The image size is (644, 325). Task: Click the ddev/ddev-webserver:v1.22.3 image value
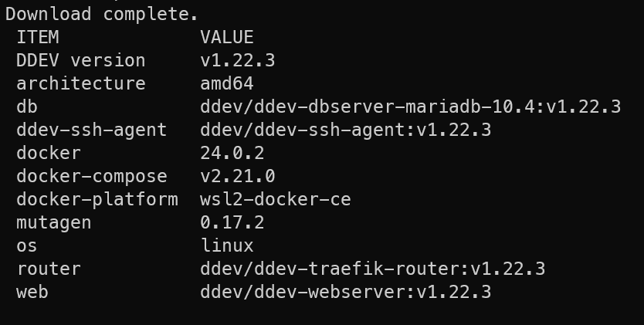pos(345,292)
